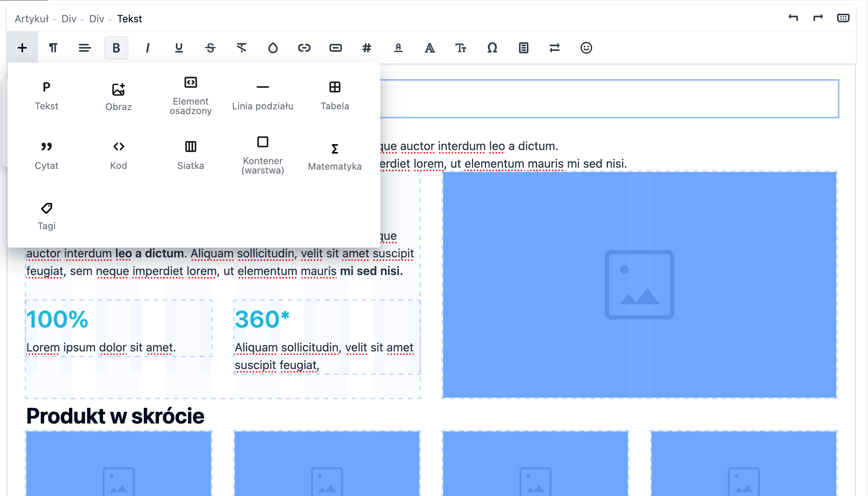Open text color droplet tool

point(273,48)
